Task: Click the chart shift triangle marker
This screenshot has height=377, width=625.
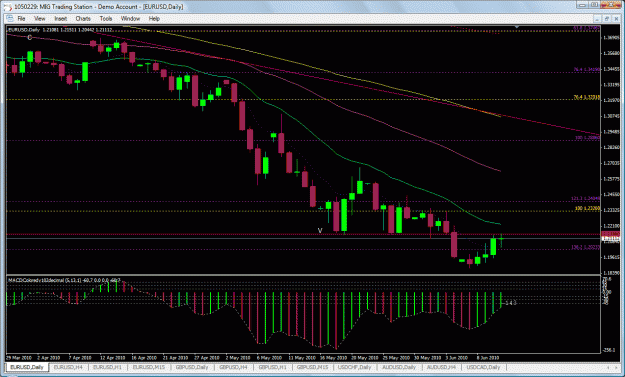Action: point(517,27)
